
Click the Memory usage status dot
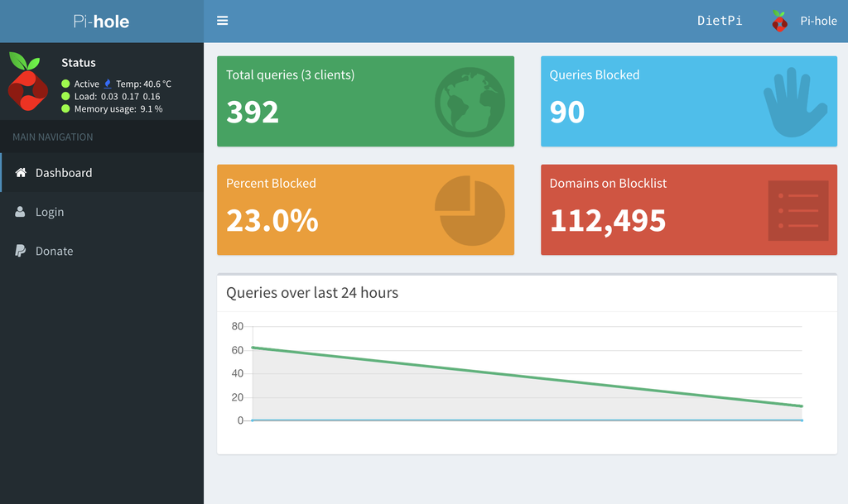(65, 108)
